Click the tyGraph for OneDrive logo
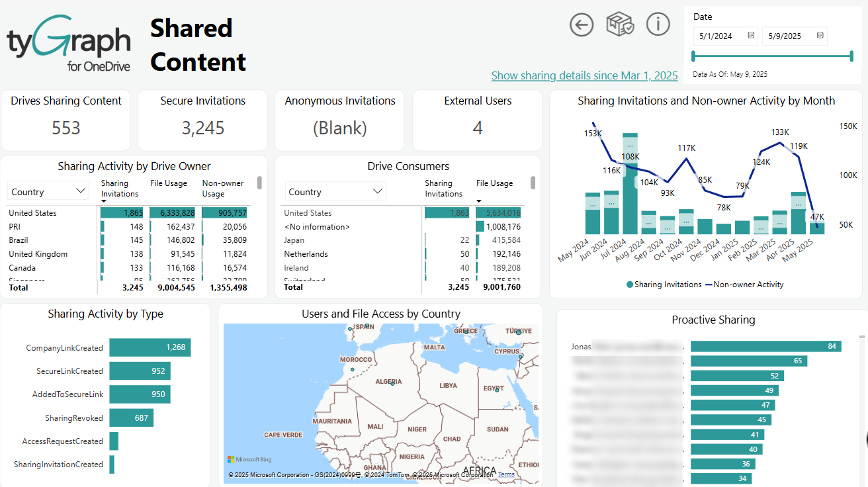Screen dimensions: 868x487 point(69,43)
